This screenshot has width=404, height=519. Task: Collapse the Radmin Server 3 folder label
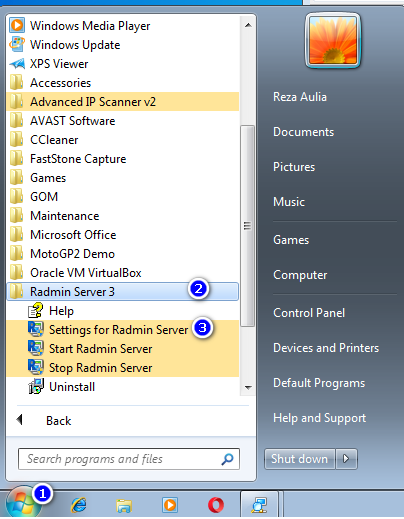[72, 292]
